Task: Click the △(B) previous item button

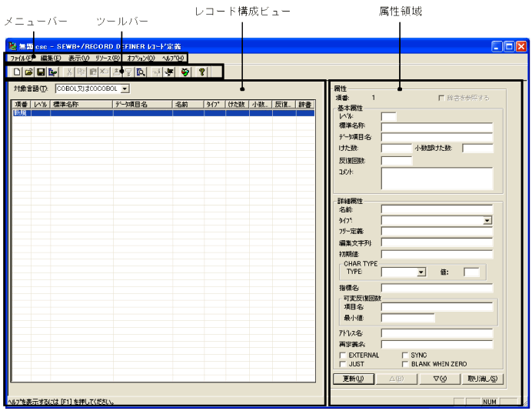Action: [x=397, y=379]
